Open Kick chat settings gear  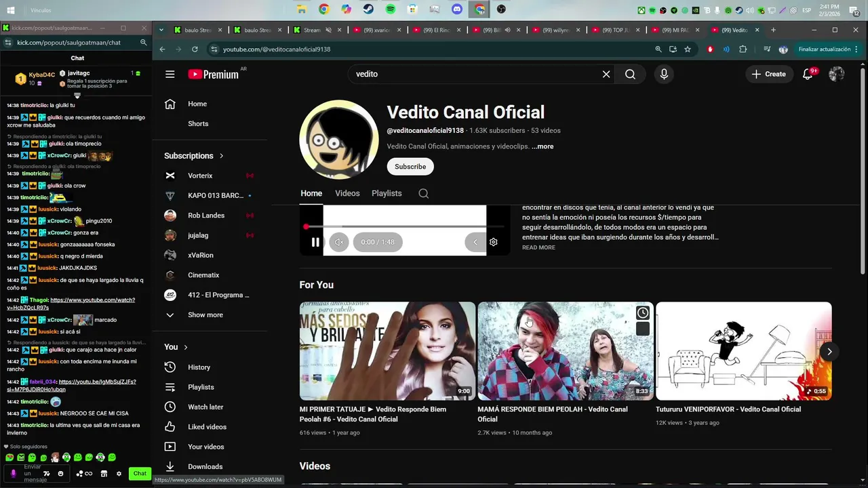tap(119, 474)
